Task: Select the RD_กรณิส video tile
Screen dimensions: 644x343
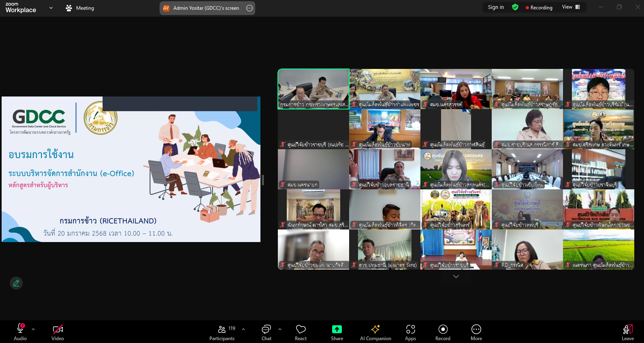Action: 527,249
